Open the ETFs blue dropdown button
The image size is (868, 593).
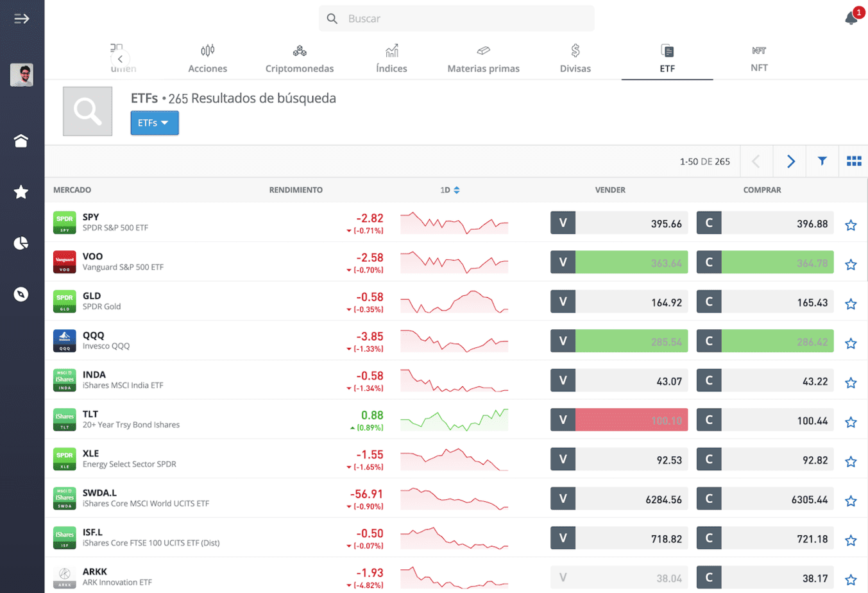[x=155, y=123]
